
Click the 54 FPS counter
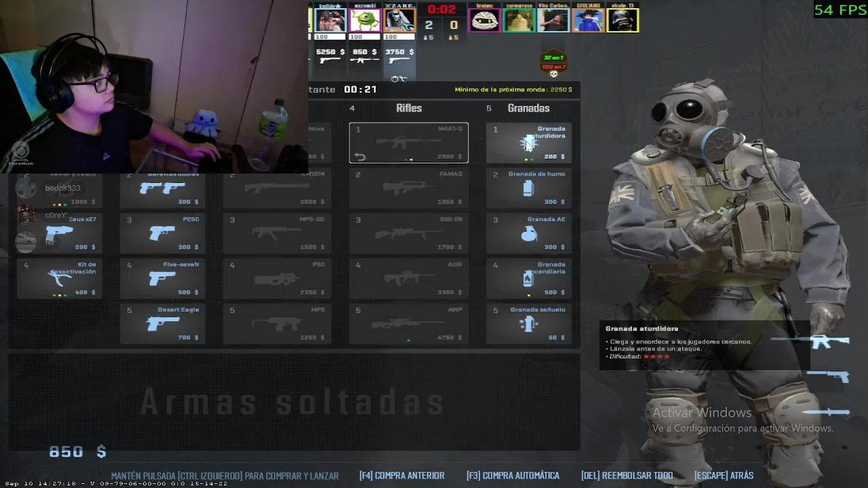tap(840, 9)
